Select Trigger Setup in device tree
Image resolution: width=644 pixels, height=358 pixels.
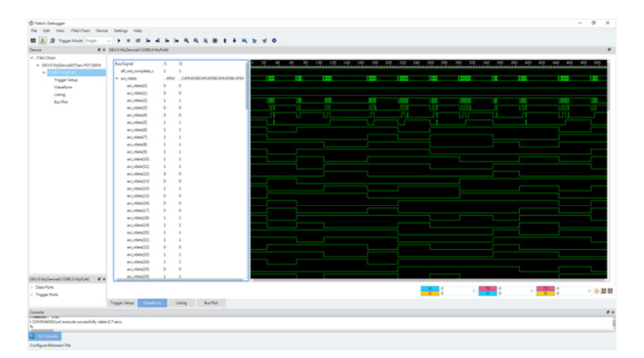[66, 80]
